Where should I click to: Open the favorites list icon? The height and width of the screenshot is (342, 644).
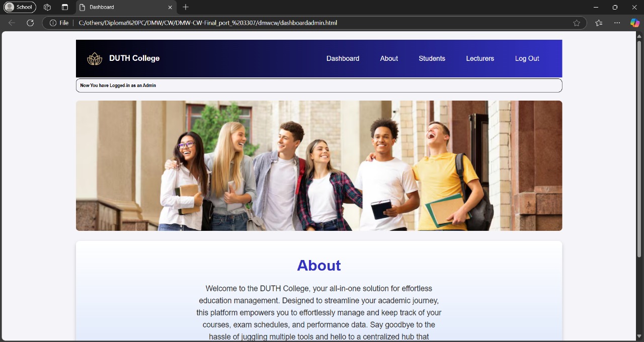pyautogui.click(x=599, y=23)
